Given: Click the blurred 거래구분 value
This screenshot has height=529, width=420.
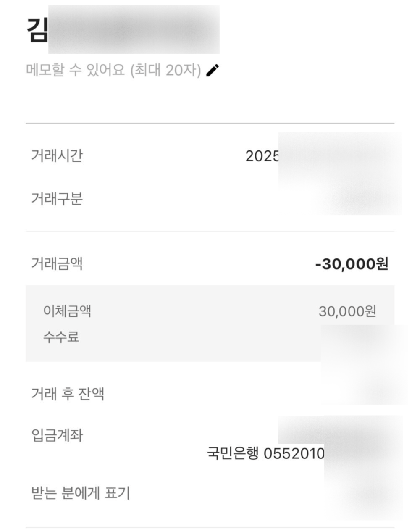Looking at the screenshot, I should (x=361, y=198).
